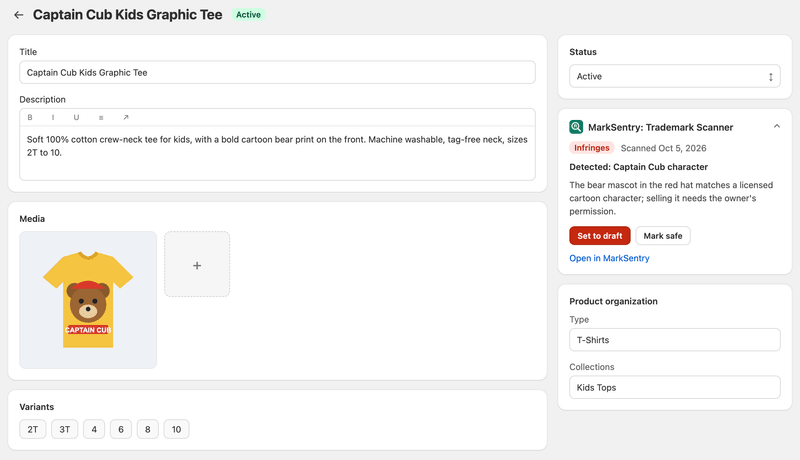The width and height of the screenshot is (800, 460).
Task: Go back using the arrow icon
Action: click(x=19, y=15)
